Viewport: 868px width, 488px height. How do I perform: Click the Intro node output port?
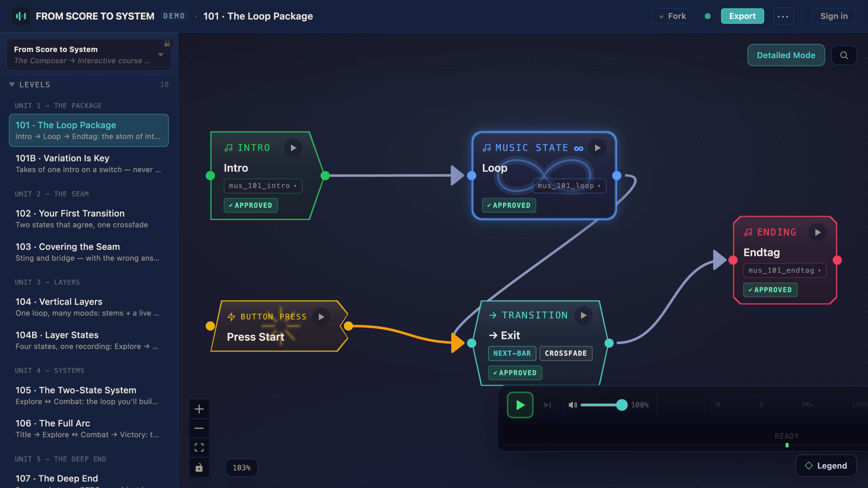[x=325, y=176]
